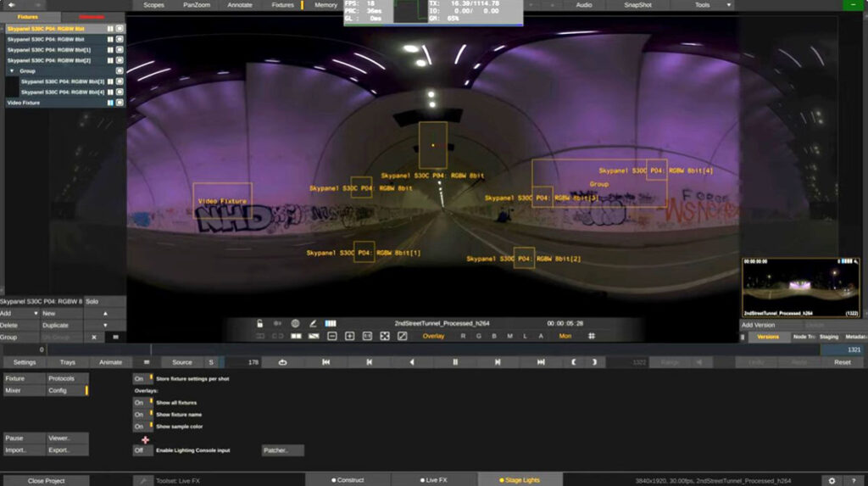Click the diagonal split compare icon

[x=314, y=337]
